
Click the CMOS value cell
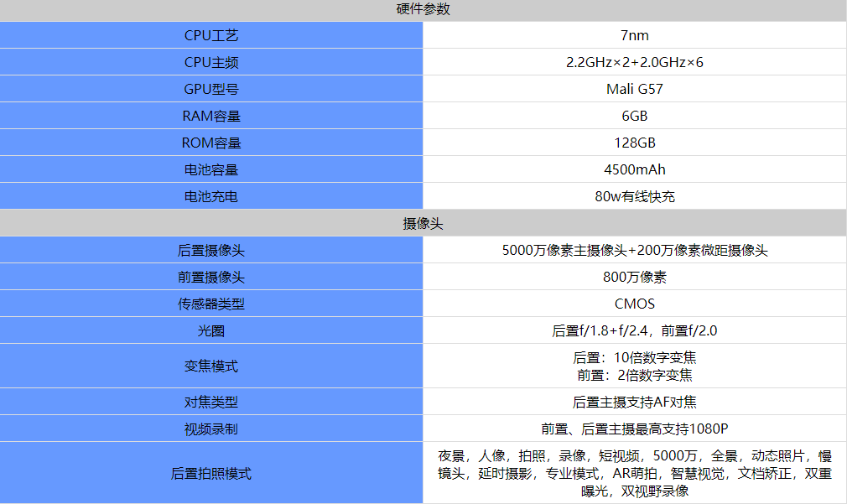(634, 304)
